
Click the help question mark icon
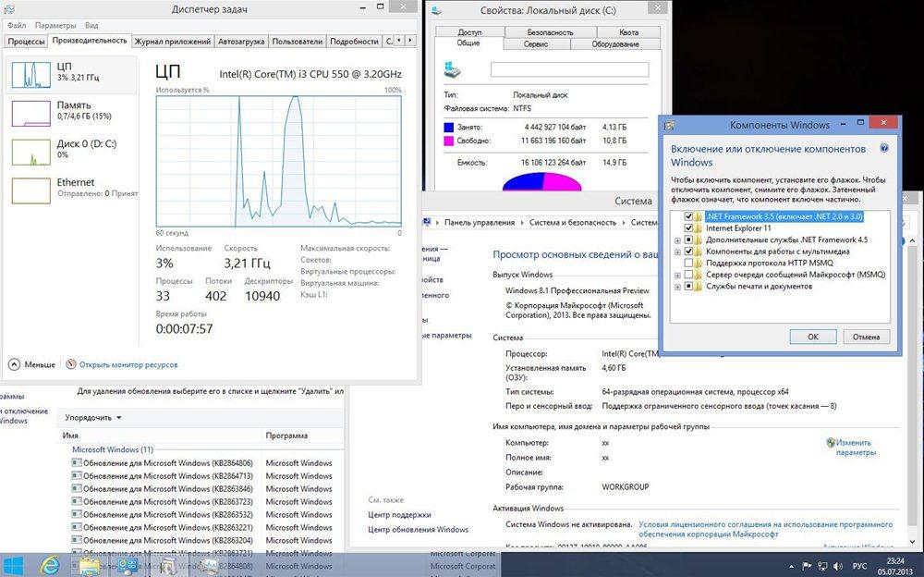point(883,148)
